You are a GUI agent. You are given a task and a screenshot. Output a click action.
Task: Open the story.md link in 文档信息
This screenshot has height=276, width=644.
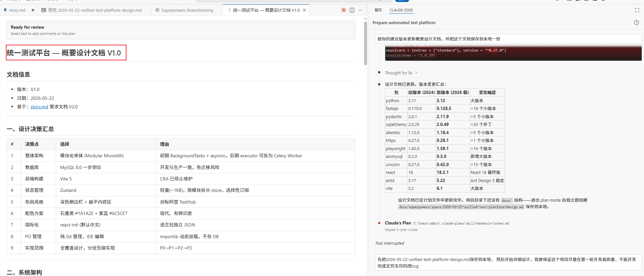pos(39,107)
